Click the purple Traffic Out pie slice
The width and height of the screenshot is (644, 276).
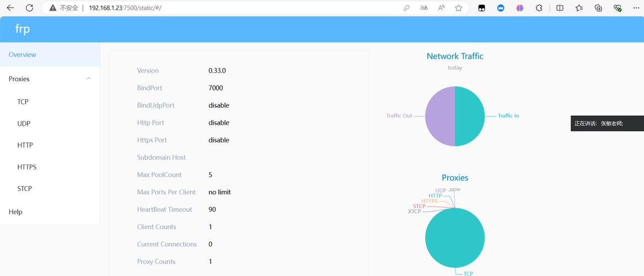tap(440, 116)
